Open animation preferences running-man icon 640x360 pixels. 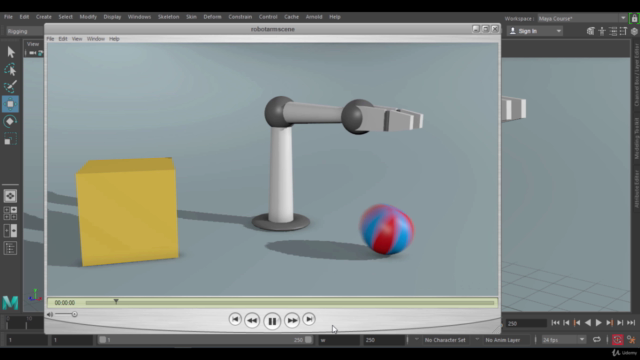(631, 340)
